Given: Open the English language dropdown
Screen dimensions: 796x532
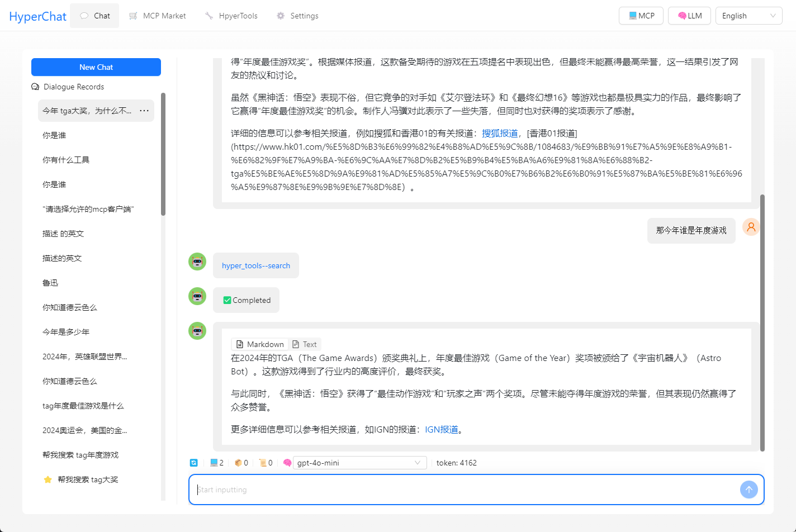Looking at the screenshot, I should tap(749, 16).
